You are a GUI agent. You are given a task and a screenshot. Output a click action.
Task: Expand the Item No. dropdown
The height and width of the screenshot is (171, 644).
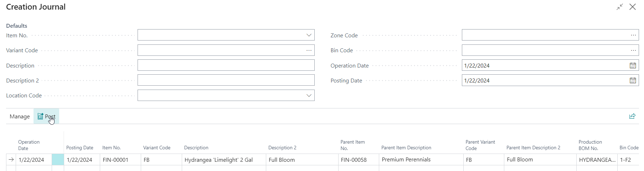309,35
